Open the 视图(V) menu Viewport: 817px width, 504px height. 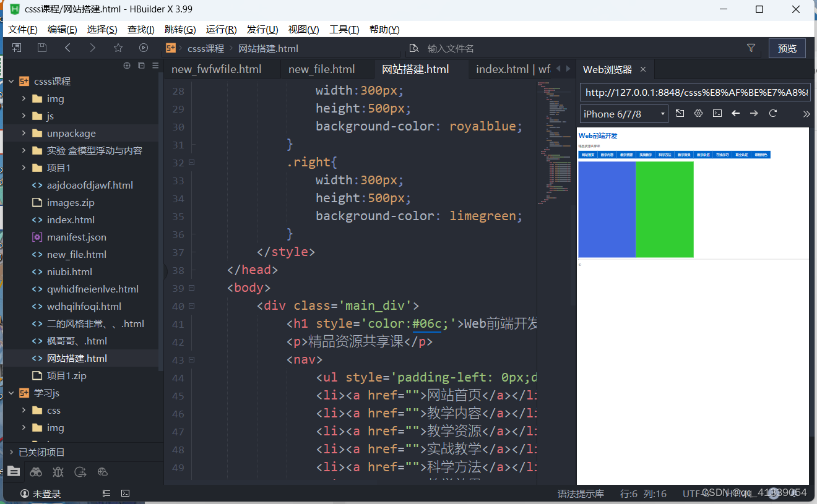304,30
